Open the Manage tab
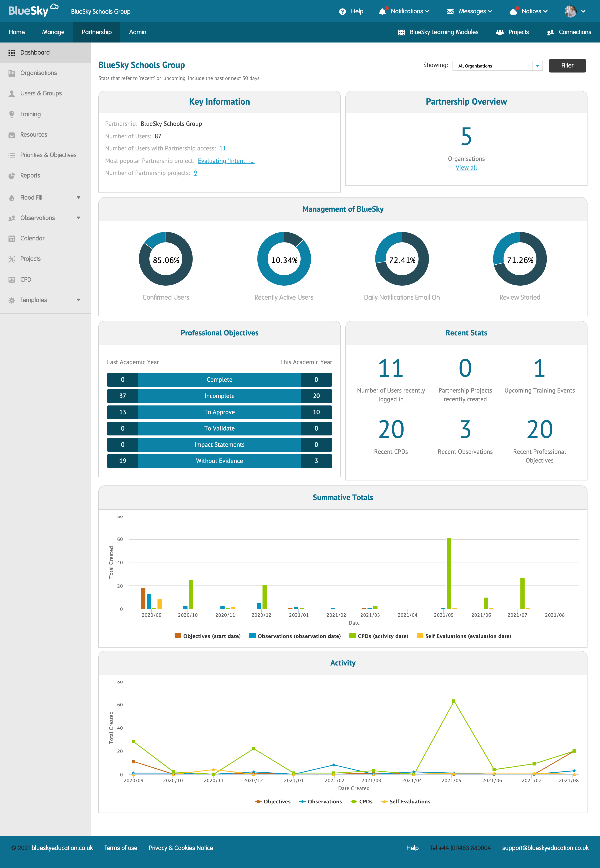Viewport: 600px width, 868px height. click(53, 32)
